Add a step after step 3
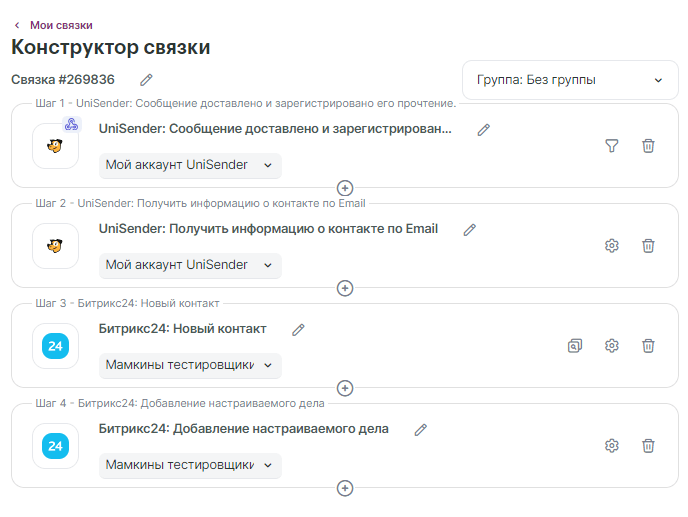The image size is (688, 517). click(x=345, y=388)
